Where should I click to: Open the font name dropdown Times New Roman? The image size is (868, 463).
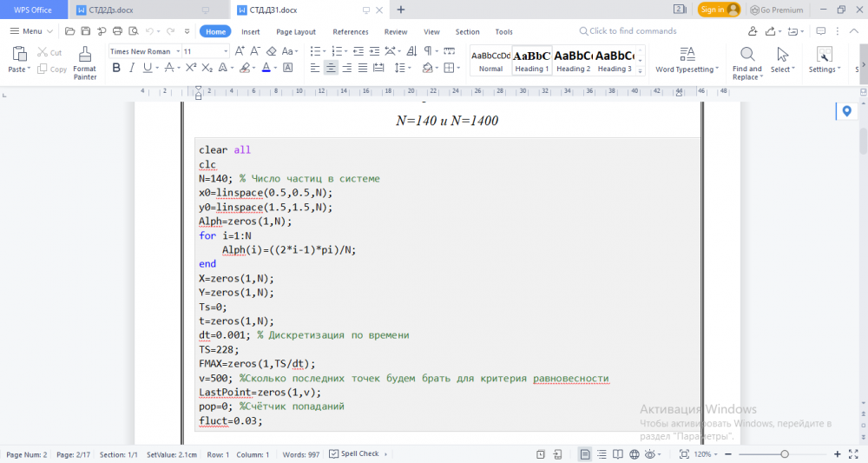tap(178, 51)
